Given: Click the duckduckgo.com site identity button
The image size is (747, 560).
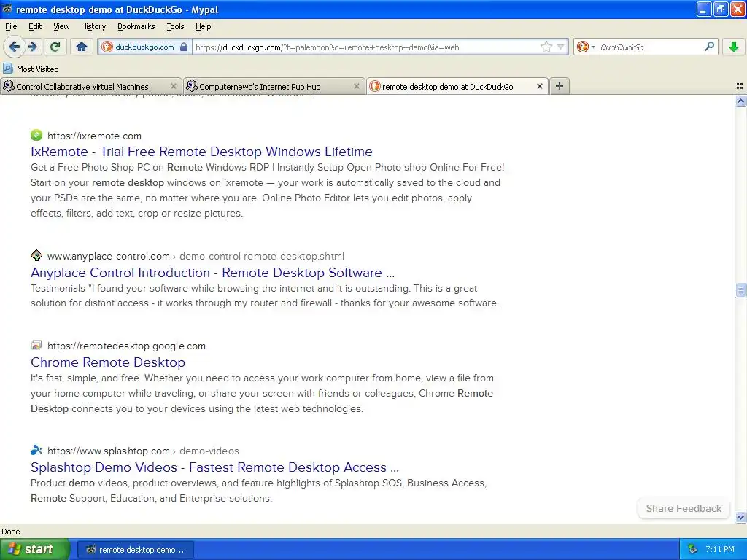Looking at the screenshot, I should [x=144, y=47].
